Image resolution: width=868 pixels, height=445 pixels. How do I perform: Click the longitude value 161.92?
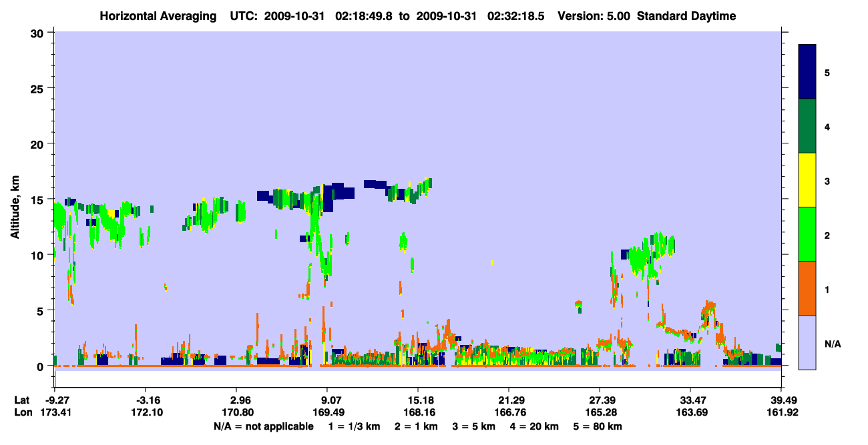(x=781, y=413)
